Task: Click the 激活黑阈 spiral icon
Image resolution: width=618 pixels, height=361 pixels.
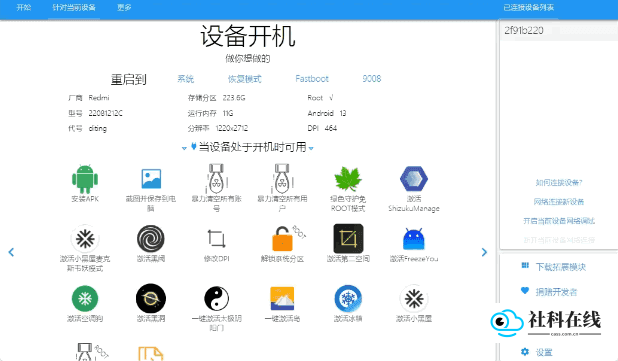Action: pyautogui.click(x=151, y=238)
